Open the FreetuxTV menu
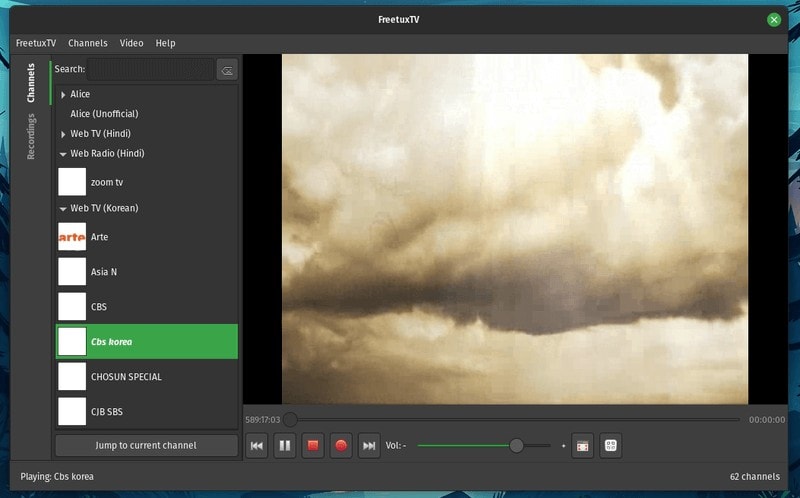Viewport: 800px width, 498px height. (36, 43)
